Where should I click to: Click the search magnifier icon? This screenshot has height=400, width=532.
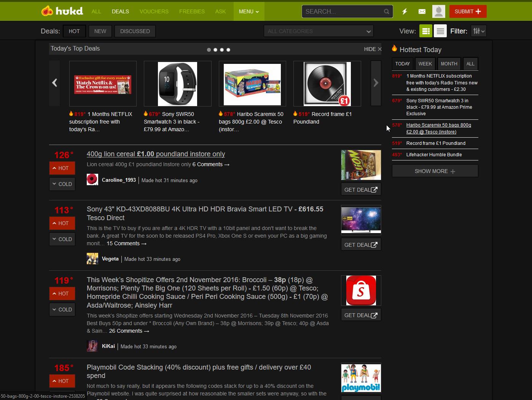pyautogui.click(x=386, y=11)
